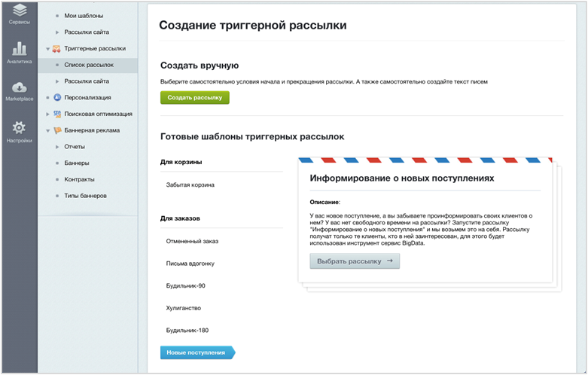Select Список рассылок in the tree

(89, 65)
